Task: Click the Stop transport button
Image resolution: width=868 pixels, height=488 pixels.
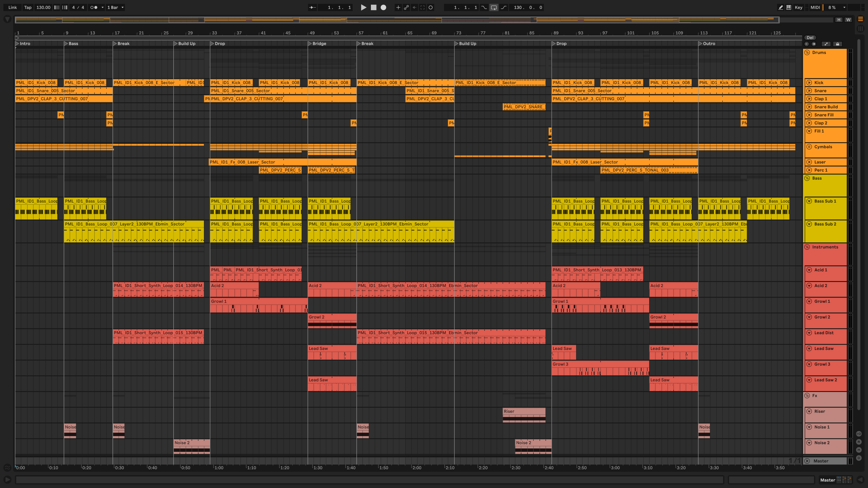Action: (373, 7)
